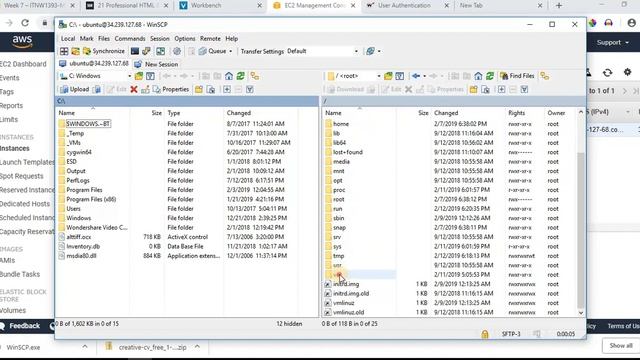Click the first icon in the top toolbar, left of Synchronize
This screenshot has height=360, width=640.
pyautogui.click(x=64, y=51)
